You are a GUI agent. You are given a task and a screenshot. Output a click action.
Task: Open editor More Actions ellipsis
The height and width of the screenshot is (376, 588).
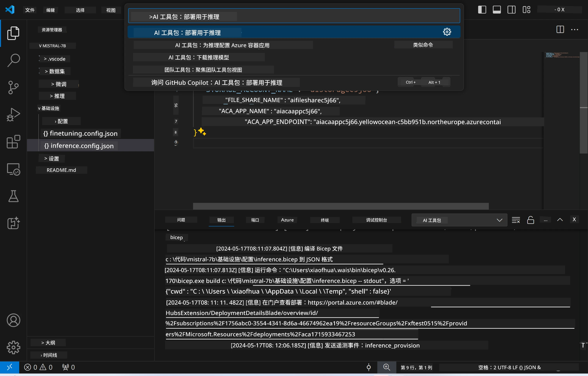click(x=574, y=30)
